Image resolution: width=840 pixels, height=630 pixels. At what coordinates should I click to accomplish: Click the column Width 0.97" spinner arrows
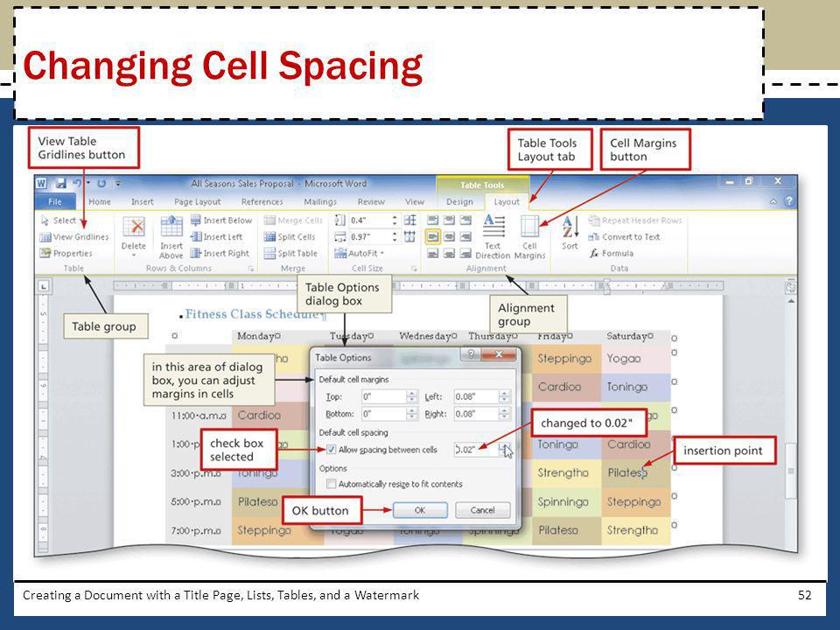click(x=395, y=237)
